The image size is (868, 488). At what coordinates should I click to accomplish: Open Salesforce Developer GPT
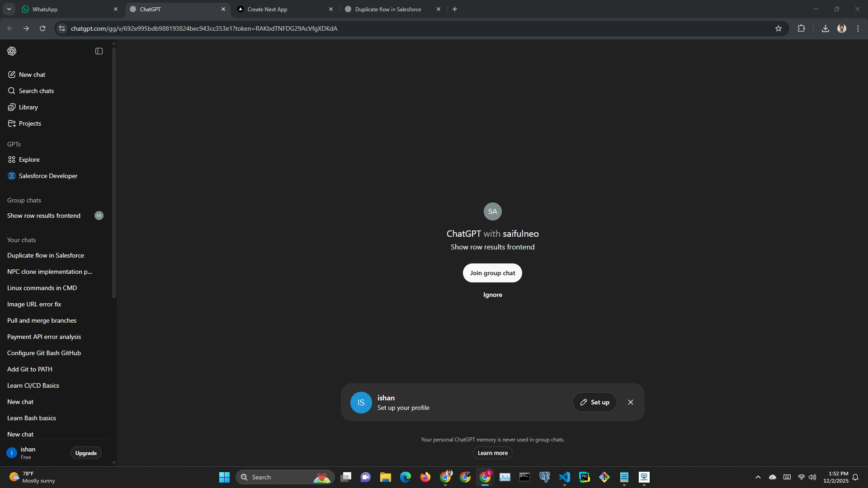point(48,176)
